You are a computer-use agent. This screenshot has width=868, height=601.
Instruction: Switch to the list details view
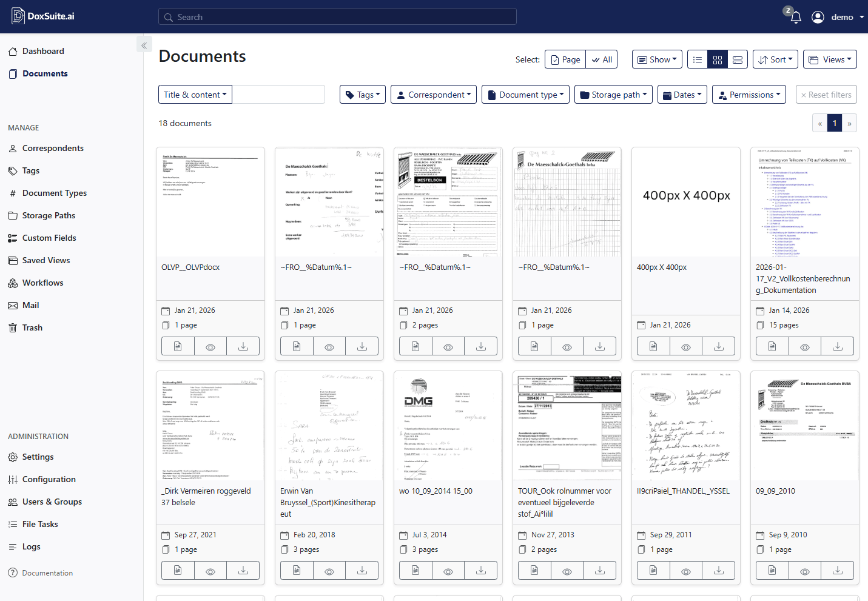tap(698, 59)
